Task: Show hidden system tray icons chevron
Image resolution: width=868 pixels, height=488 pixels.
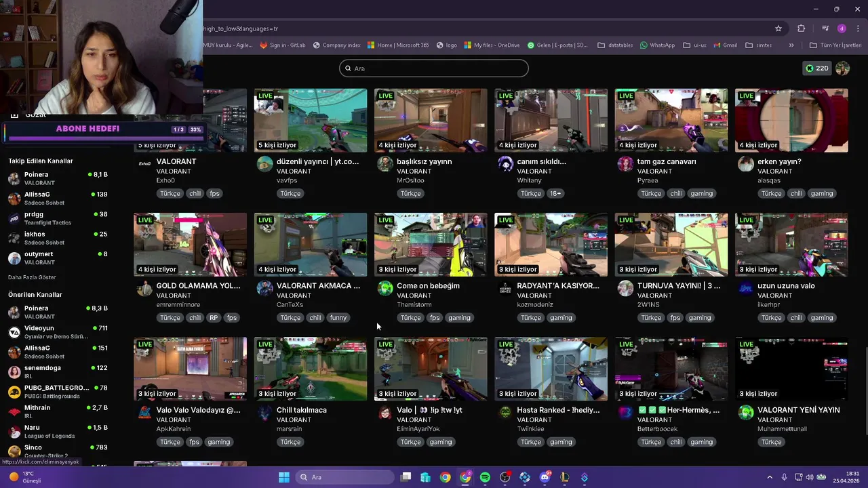Action: [770, 477]
